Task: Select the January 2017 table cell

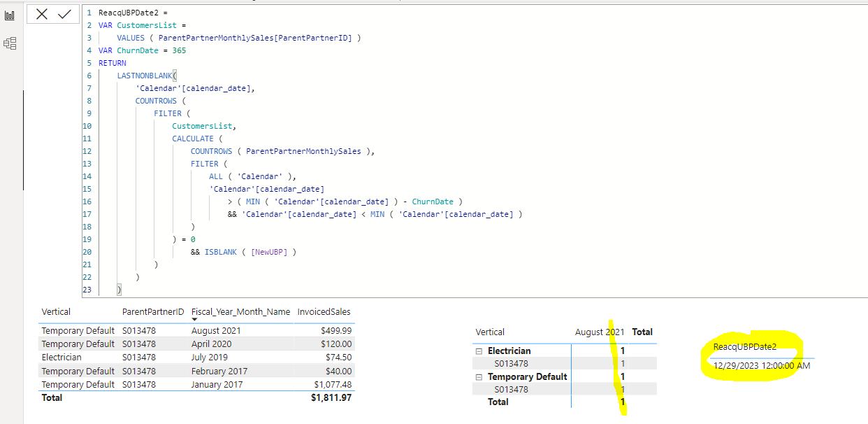Action: click(x=217, y=385)
